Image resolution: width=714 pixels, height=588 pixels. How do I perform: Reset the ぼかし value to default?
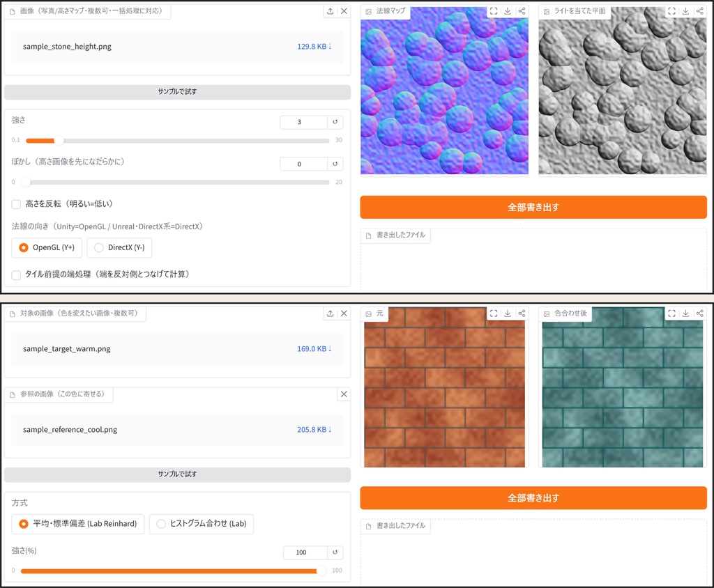click(x=335, y=164)
